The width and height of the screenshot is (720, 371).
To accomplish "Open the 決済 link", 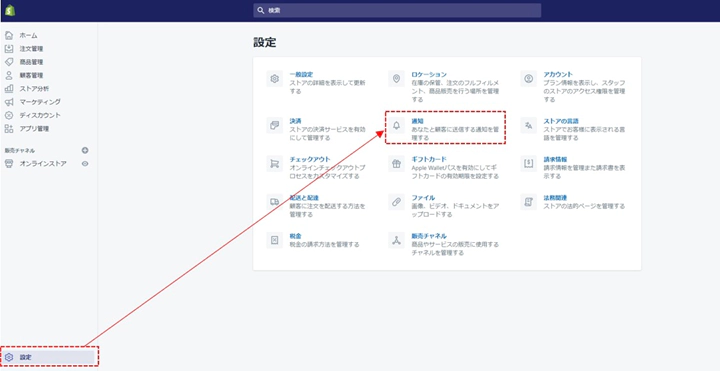I will (295, 121).
